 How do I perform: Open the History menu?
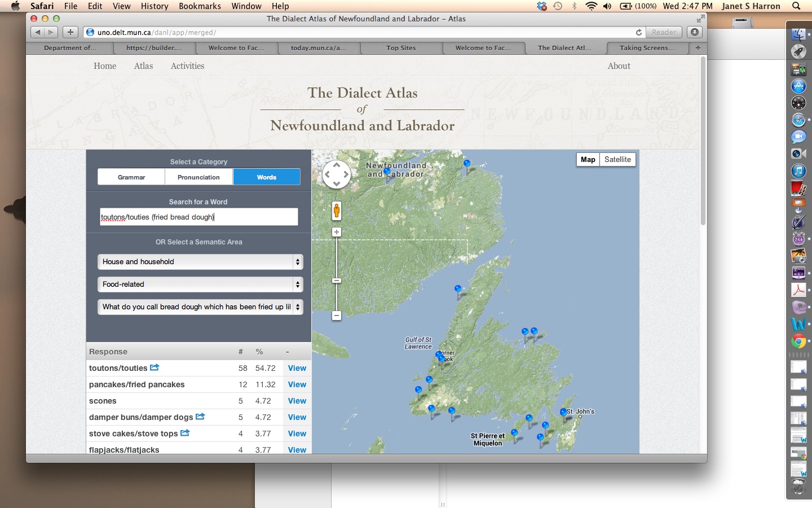point(155,6)
